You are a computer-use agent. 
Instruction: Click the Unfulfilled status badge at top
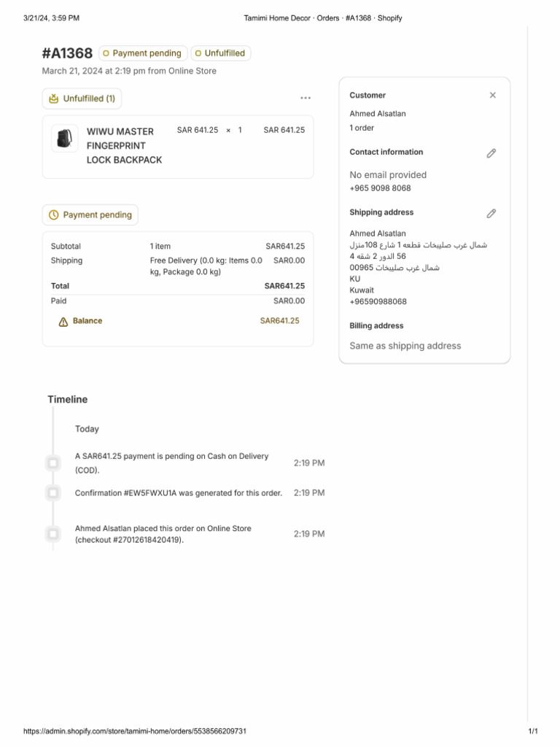(x=221, y=53)
